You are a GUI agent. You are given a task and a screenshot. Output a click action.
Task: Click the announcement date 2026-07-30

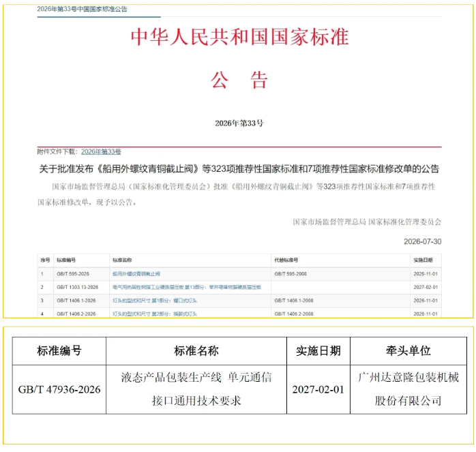[x=422, y=241]
